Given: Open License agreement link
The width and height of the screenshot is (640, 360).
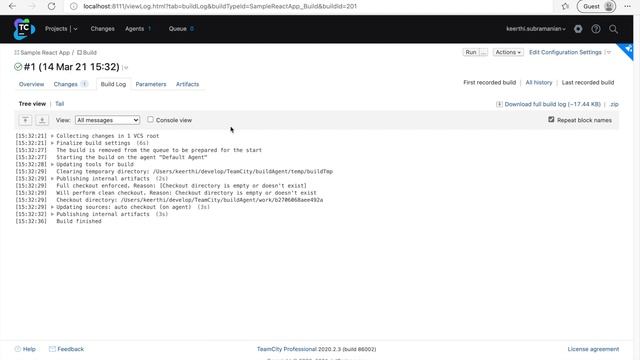Looking at the screenshot, I should pyautogui.click(x=593, y=349).
